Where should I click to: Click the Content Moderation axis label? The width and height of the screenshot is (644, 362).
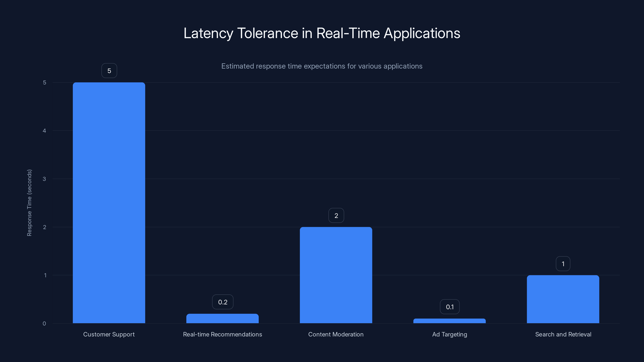336,334
